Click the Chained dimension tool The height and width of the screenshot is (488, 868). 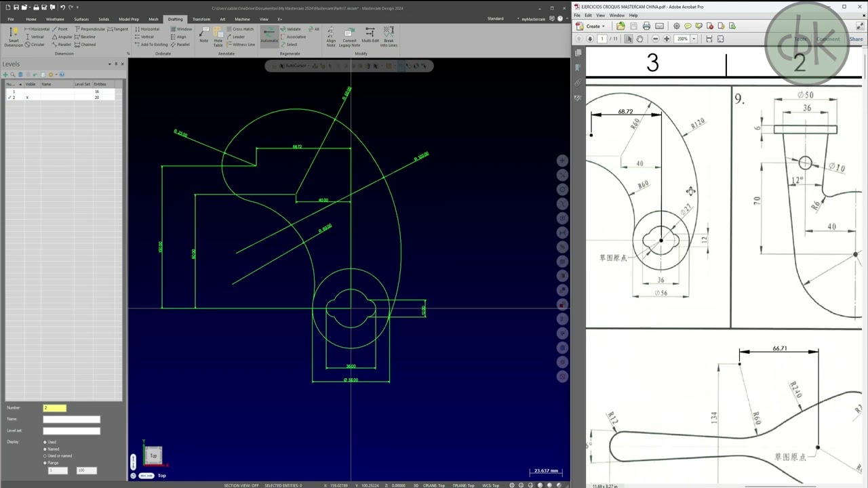click(85, 45)
